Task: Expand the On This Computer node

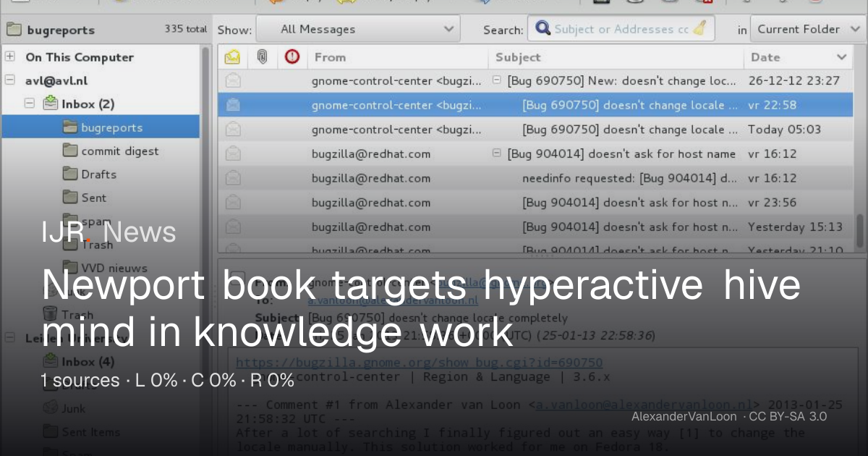Action: point(10,56)
